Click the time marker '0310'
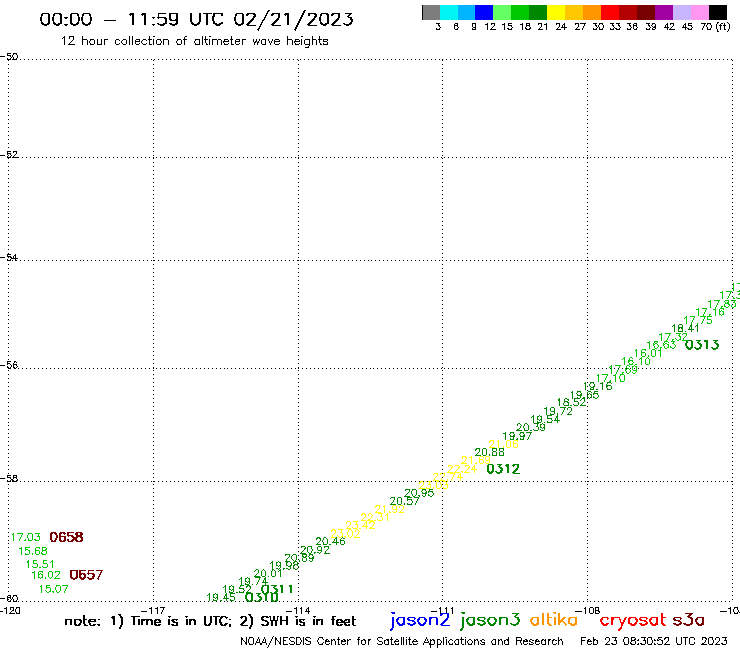740x650 pixels. [x=262, y=598]
